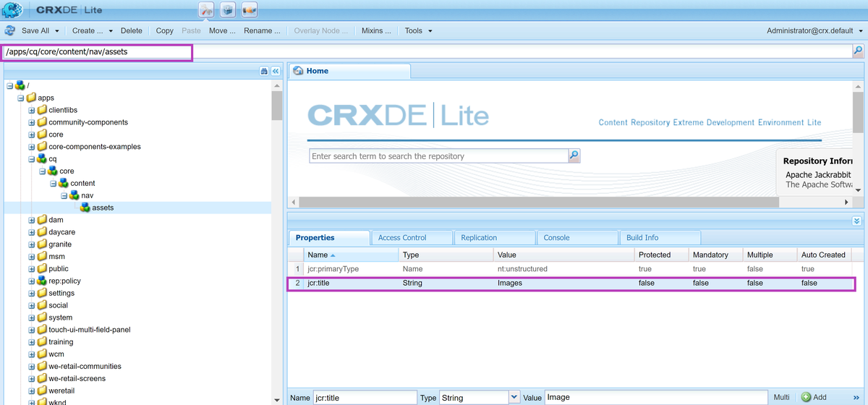Screen dimensions: 868x405
Task: Collapse the cq node in the tree
Action: click(32, 159)
